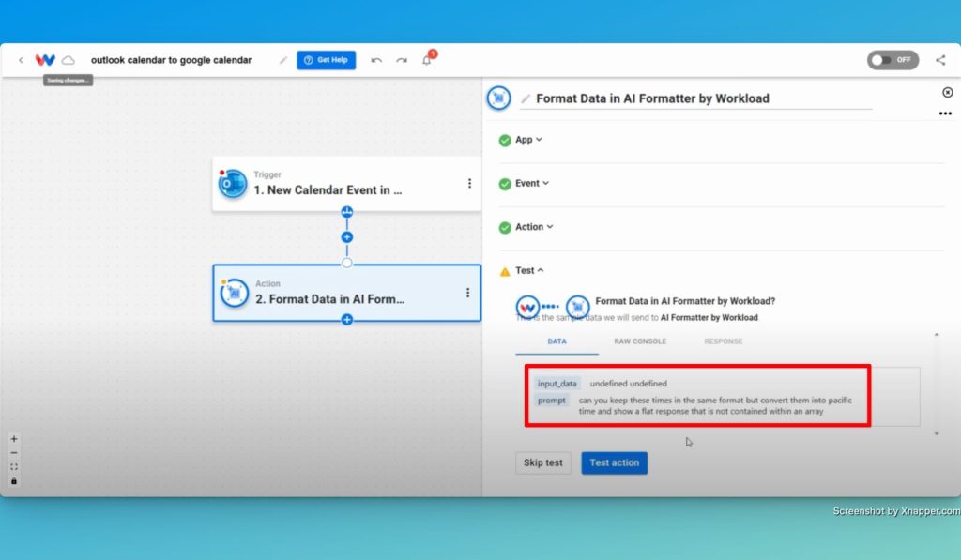The width and height of the screenshot is (961, 560).
Task: Lock the canvas layout
Action: (x=14, y=481)
